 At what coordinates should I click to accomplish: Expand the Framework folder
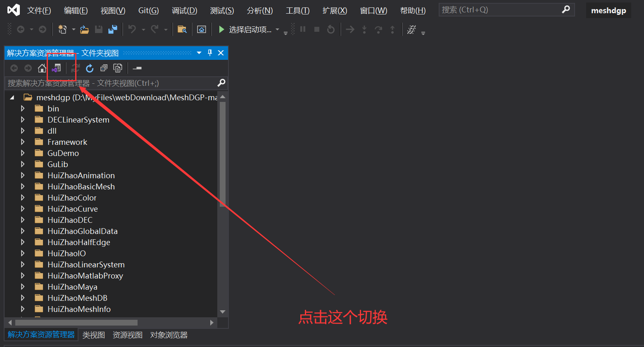[x=23, y=142]
